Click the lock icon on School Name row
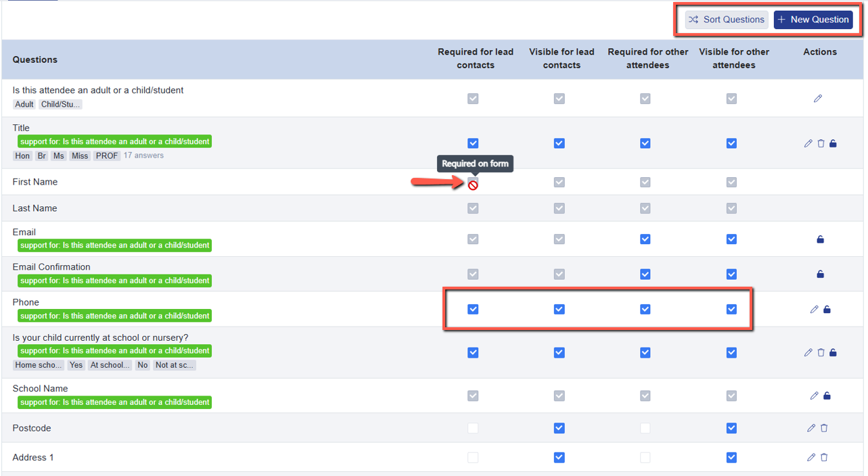The width and height of the screenshot is (868, 476). 827,395
